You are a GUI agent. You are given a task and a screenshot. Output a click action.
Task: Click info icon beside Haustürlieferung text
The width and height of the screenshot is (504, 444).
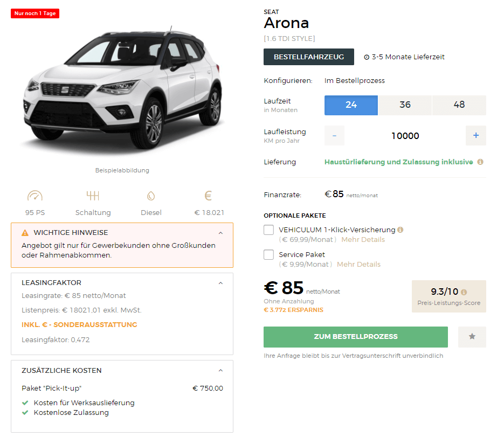480,162
